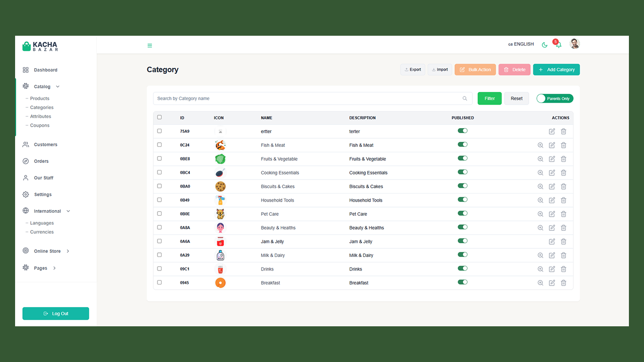Delete the Breakfast category
644x362 pixels.
tap(563, 283)
